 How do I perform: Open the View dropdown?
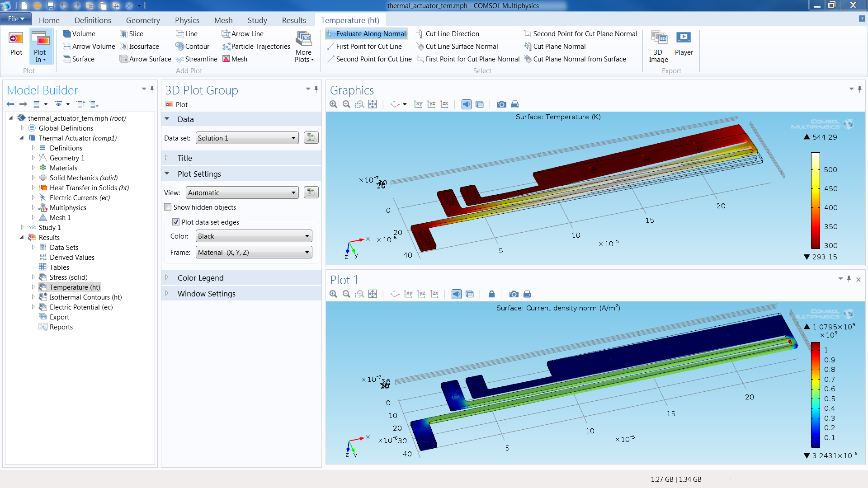coord(242,193)
